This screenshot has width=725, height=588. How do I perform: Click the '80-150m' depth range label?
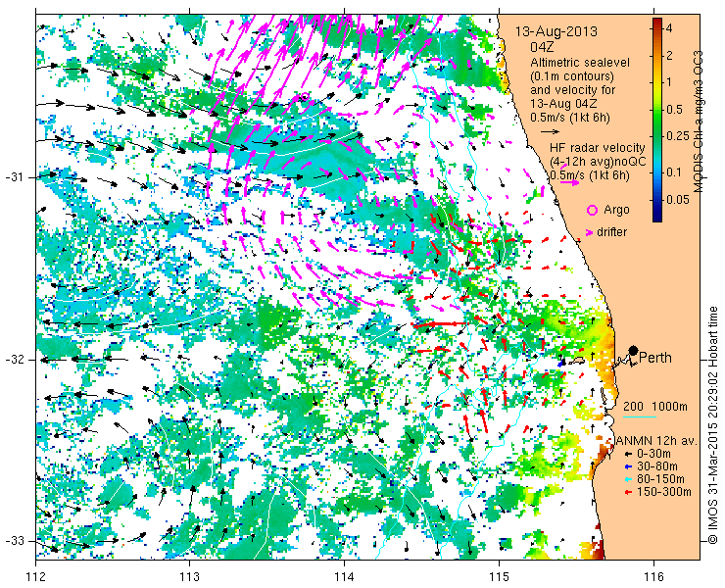660,479
